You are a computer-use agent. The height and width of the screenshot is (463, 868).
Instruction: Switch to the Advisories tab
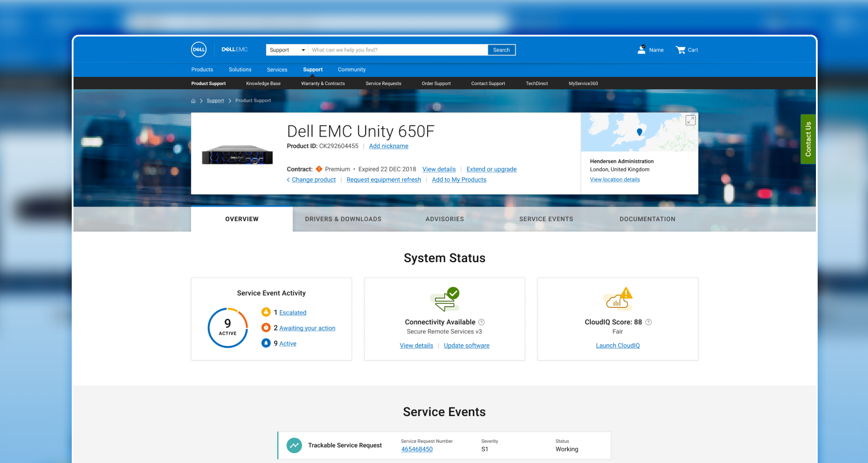point(444,219)
